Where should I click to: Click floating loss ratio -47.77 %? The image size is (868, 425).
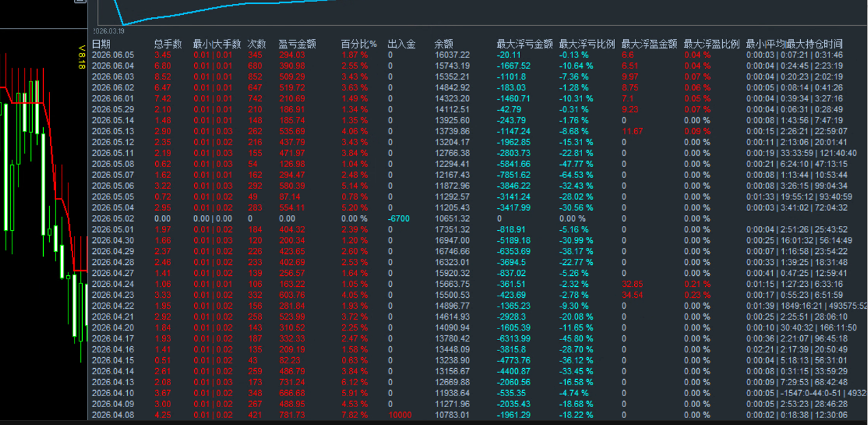[576, 164]
